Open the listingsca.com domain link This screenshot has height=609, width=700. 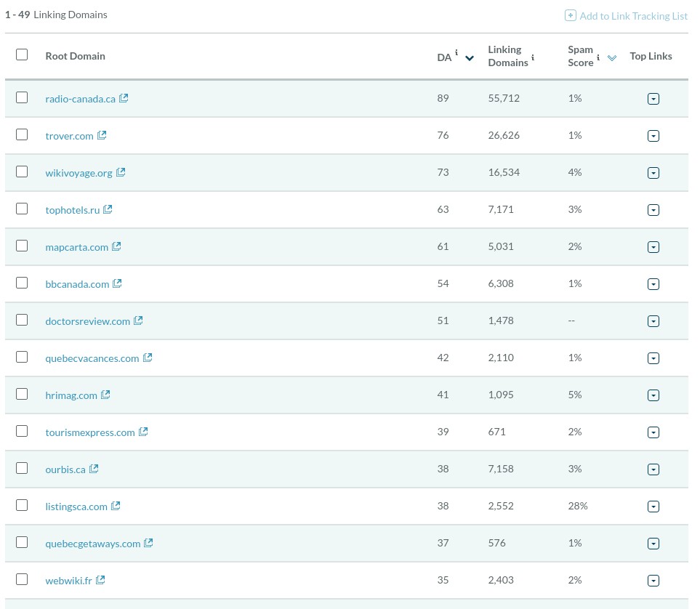click(x=76, y=507)
